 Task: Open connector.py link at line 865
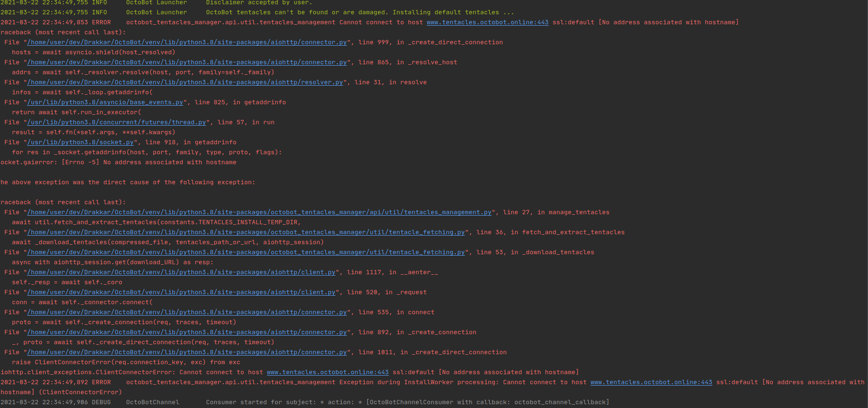[x=187, y=62]
